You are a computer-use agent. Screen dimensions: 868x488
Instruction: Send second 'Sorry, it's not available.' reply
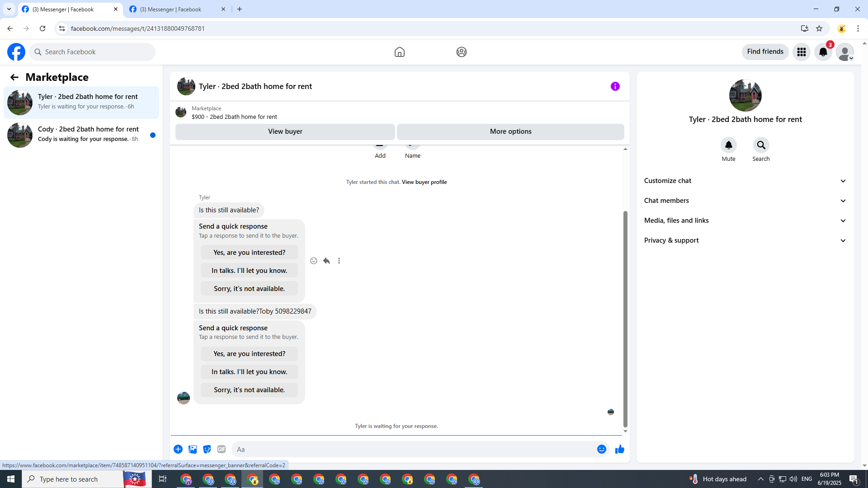point(249,390)
